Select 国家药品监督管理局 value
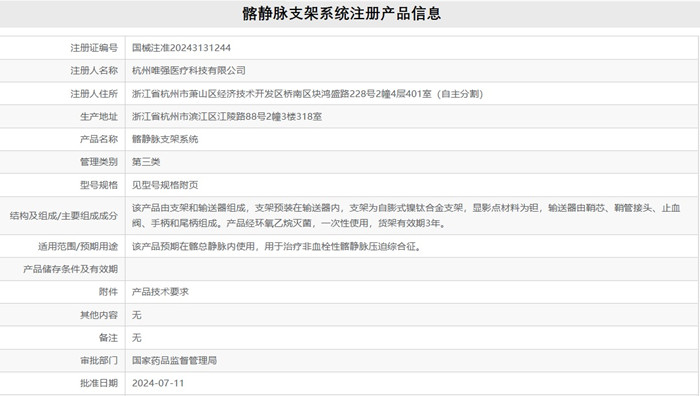This screenshot has width=700, height=396. (175, 361)
